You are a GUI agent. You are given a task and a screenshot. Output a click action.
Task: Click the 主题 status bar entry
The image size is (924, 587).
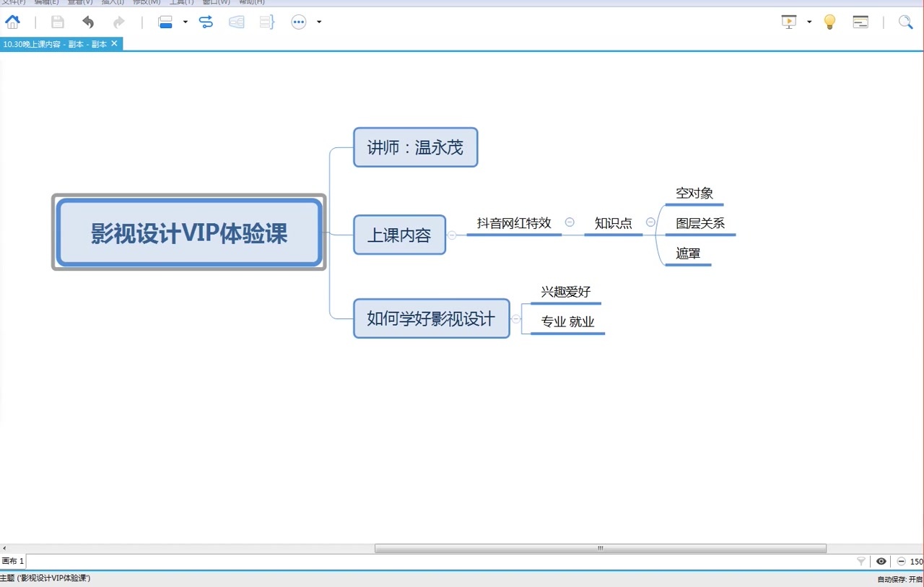tap(45, 578)
